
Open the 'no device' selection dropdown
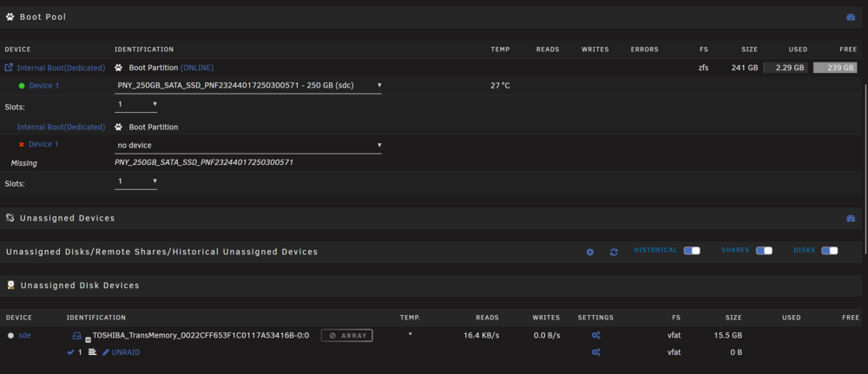(x=248, y=146)
